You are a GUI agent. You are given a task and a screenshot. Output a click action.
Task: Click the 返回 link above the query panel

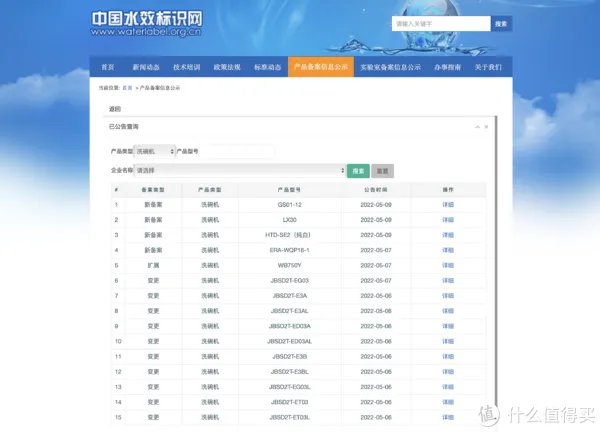[115, 109]
